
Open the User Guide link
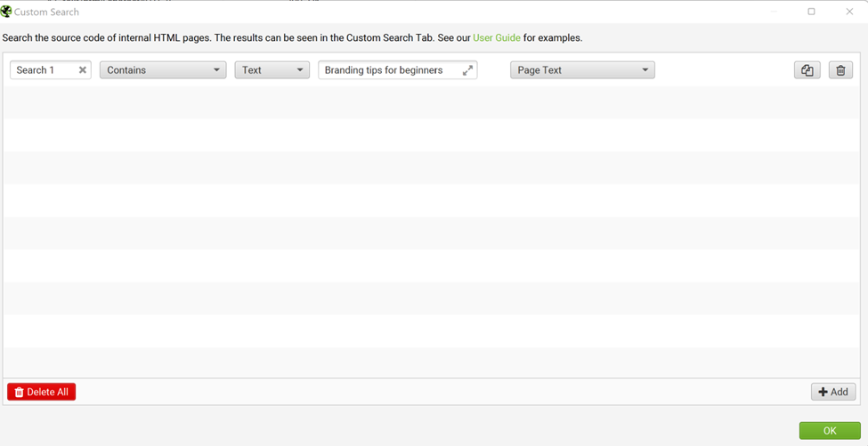[x=497, y=38]
